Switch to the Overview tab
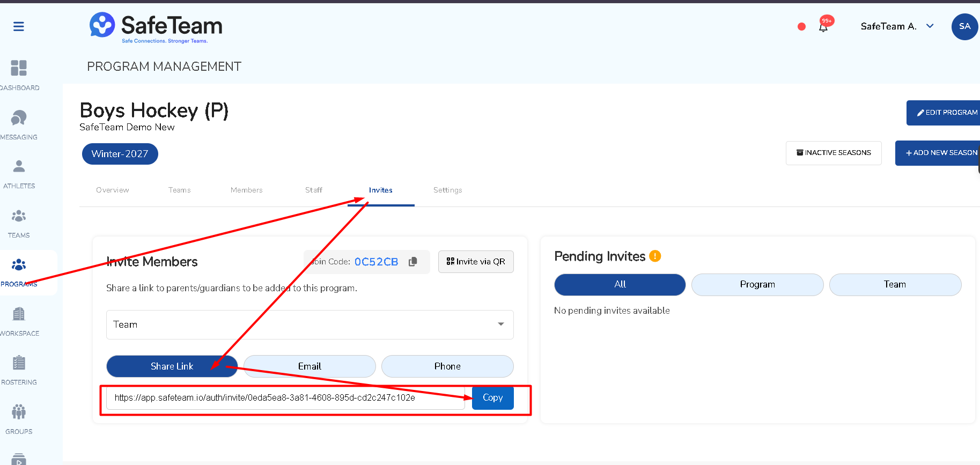The image size is (980, 465). (113, 190)
